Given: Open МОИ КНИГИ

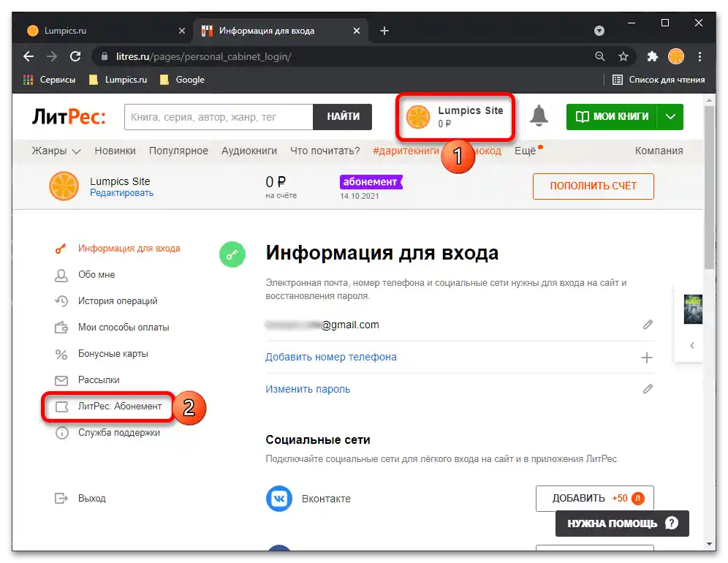Looking at the screenshot, I should [612, 116].
